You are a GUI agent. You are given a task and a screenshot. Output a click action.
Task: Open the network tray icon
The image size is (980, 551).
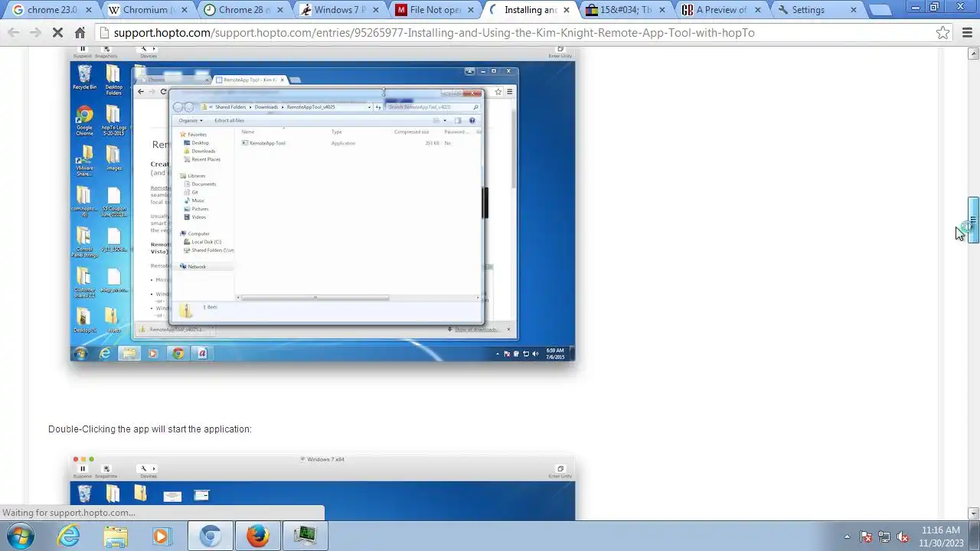point(884,536)
